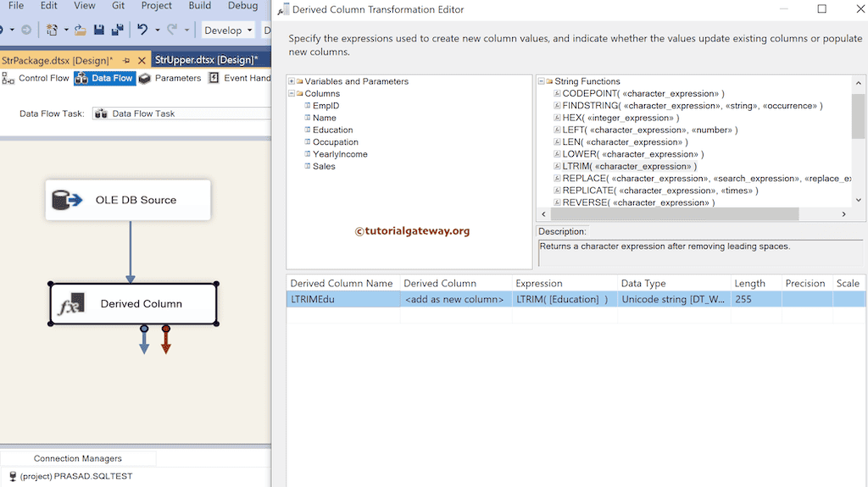Click the LTRIMEdu derived column name cell

pyautogui.click(x=343, y=299)
